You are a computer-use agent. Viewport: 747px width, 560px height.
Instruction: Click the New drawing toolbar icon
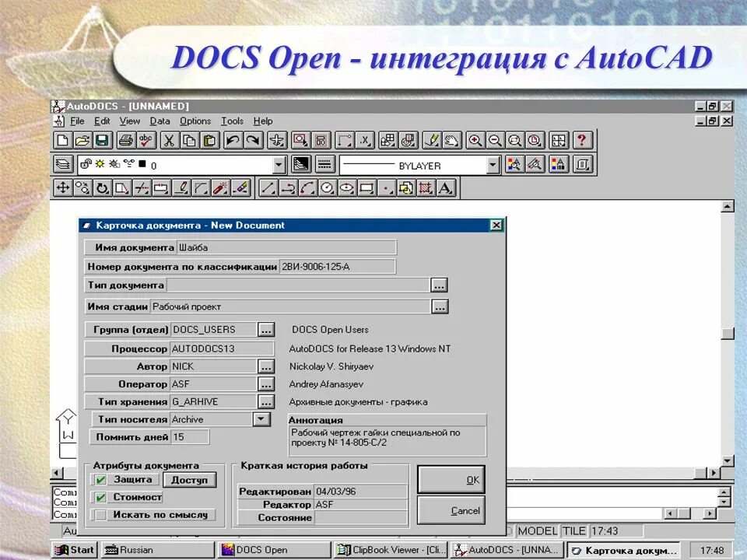pyautogui.click(x=62, y=141)
